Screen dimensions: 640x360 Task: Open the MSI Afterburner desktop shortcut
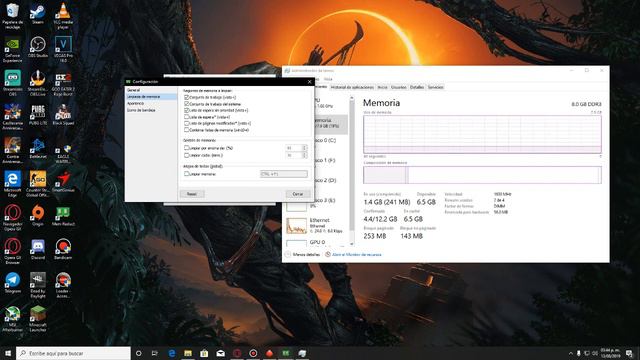click(12, 318)
